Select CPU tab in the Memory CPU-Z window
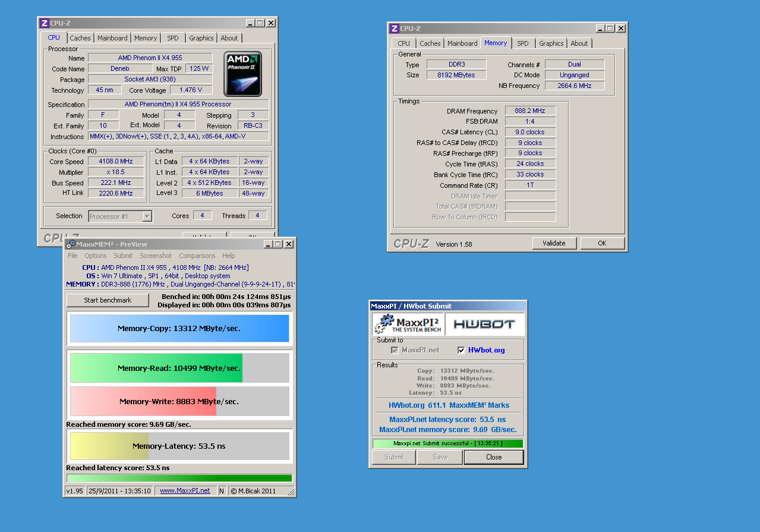Viewport: 760px width, 532px height. click(x=404, y=43)
